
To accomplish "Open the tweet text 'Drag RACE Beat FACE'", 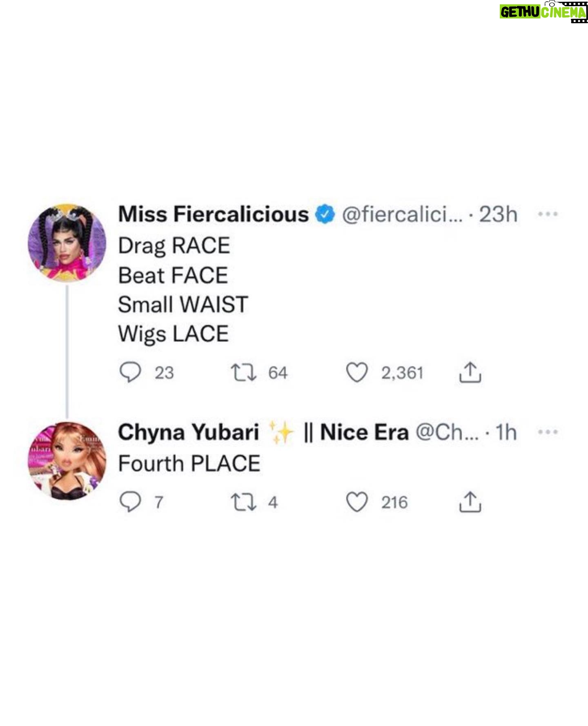I will click(x=174, y=260).
